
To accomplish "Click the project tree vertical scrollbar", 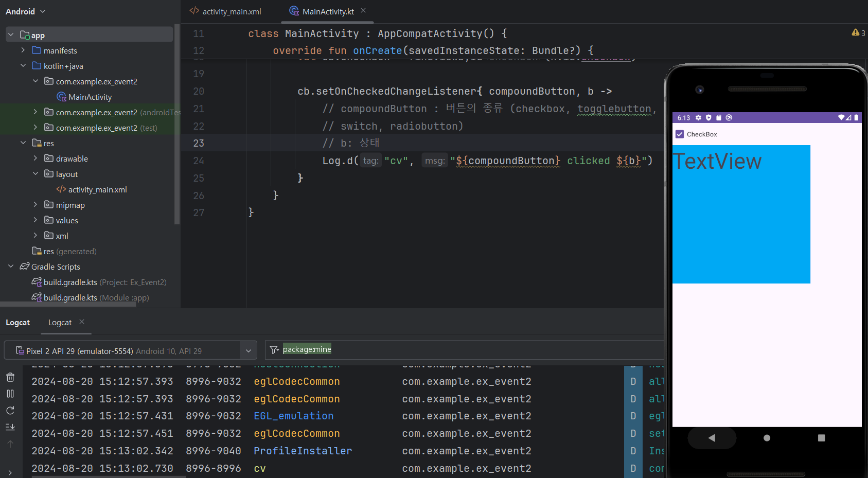I will coord(177,123).
